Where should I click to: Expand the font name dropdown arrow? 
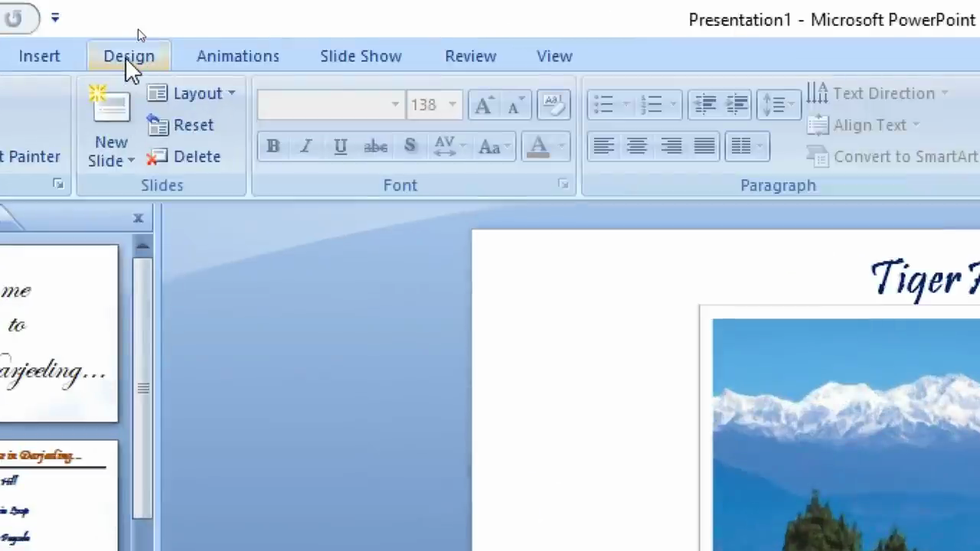[x=395, y=105]
